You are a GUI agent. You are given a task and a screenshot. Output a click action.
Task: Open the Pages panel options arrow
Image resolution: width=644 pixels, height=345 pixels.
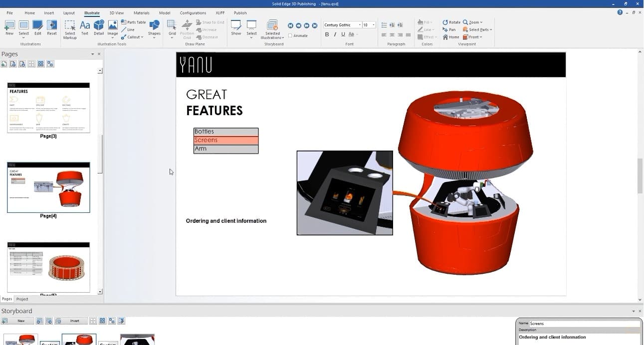92,54
